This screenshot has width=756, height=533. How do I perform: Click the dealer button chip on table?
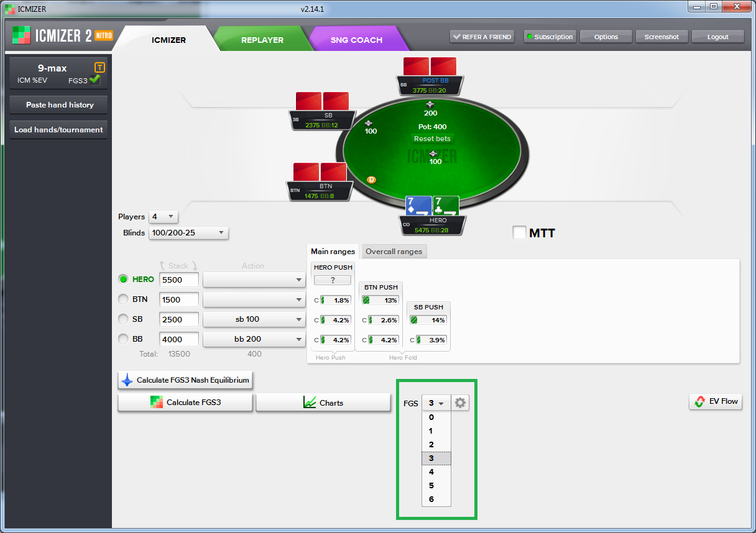point(372,180)
